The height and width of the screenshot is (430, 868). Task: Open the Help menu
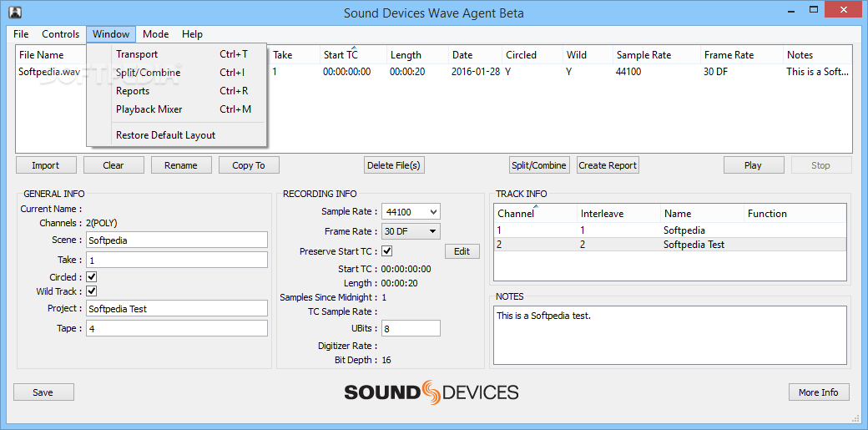[x=192, y=33]
